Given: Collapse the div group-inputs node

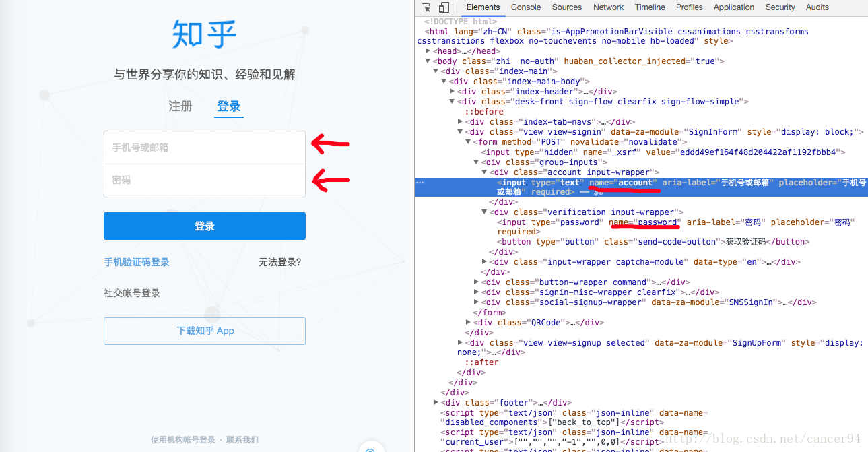Looking at the screenshot, I should click(476, 162).
